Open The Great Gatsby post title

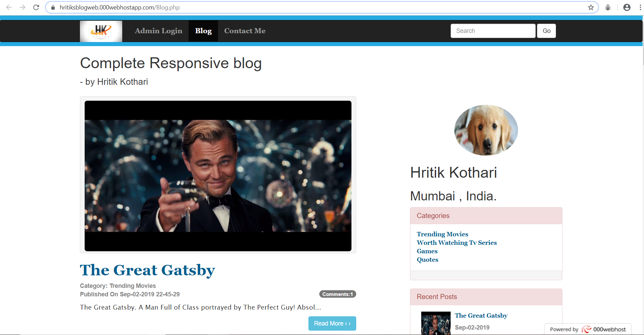point(147,270)
